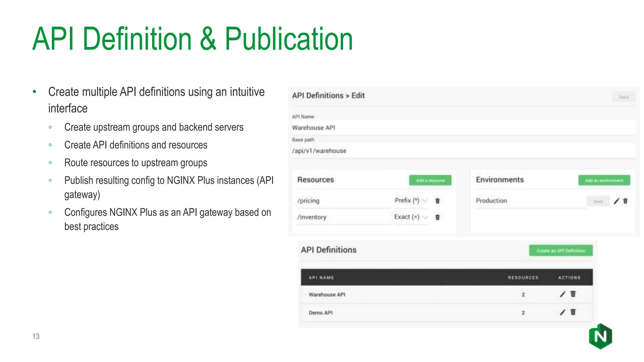Edit the Production environment with the pencil icon
The width and height of the screenshot is (644, 362).
616,201
